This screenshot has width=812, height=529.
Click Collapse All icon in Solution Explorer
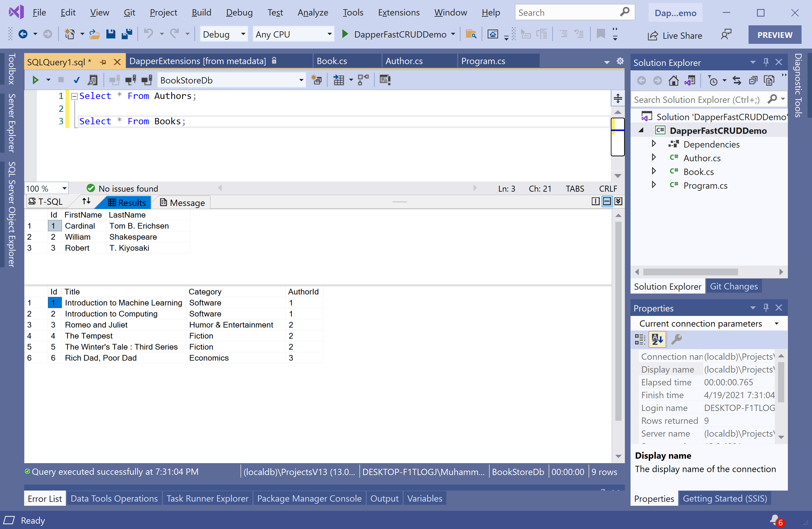click(753, 80)
